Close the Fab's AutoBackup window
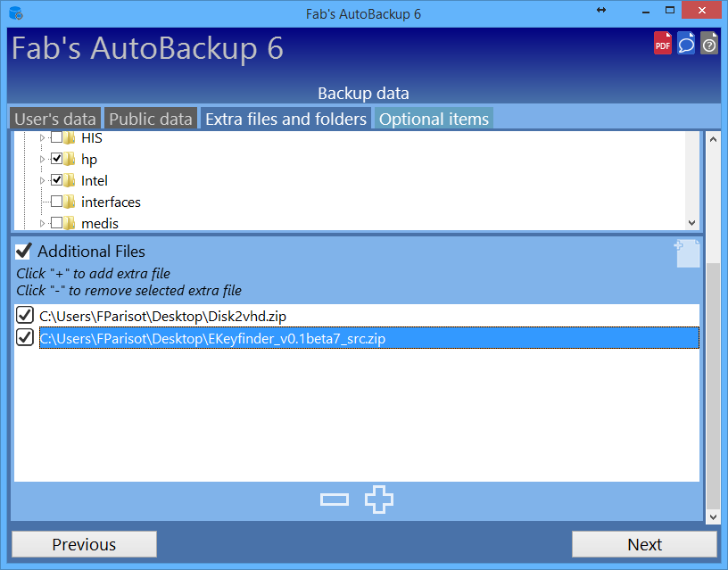This screenshot has width=728, height=570. (702, 10)
